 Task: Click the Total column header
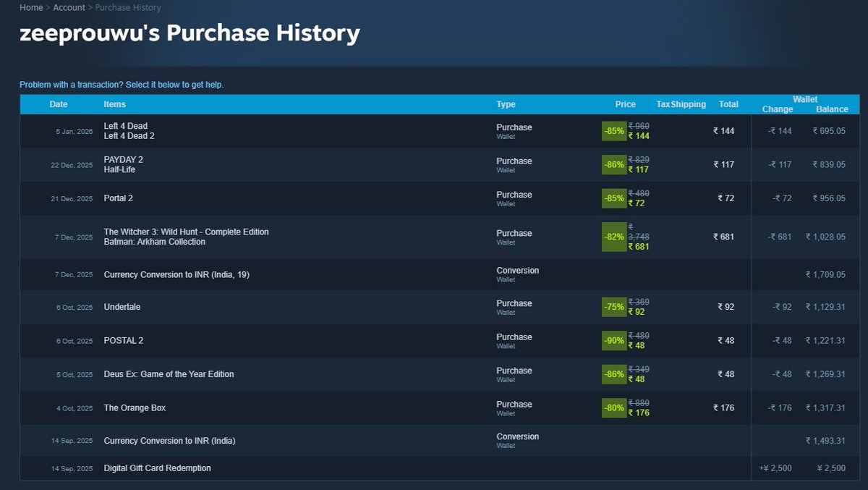(x=728, y=104)
